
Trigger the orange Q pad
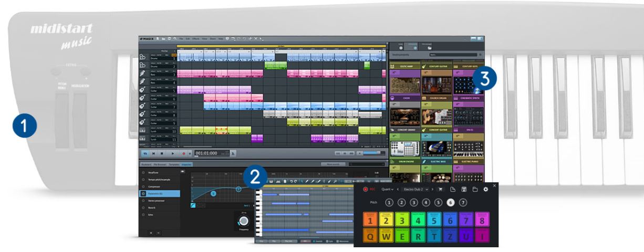click(370, 236)
